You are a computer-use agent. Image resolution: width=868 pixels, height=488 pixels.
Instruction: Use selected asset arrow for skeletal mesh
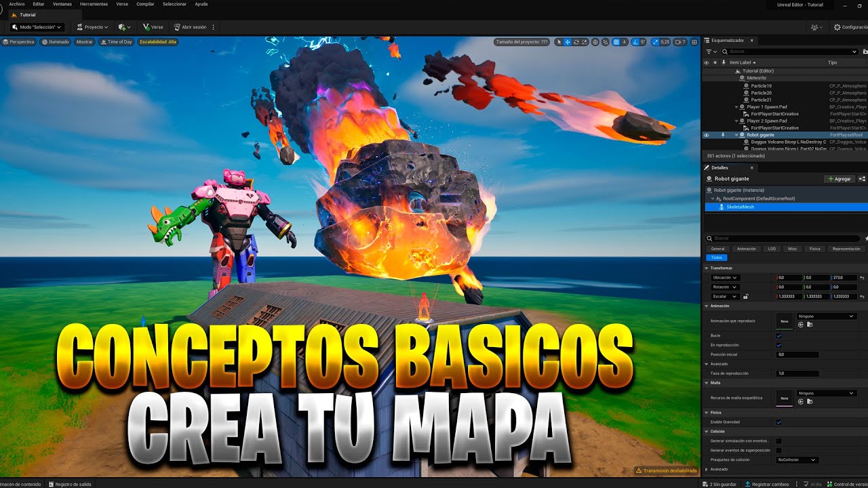801,401
